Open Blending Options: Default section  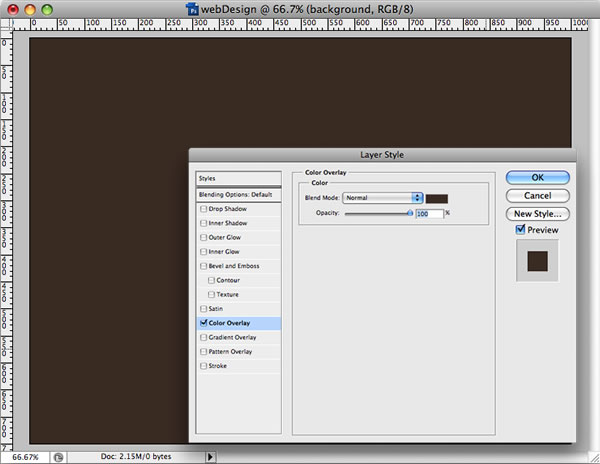(238, 194)
